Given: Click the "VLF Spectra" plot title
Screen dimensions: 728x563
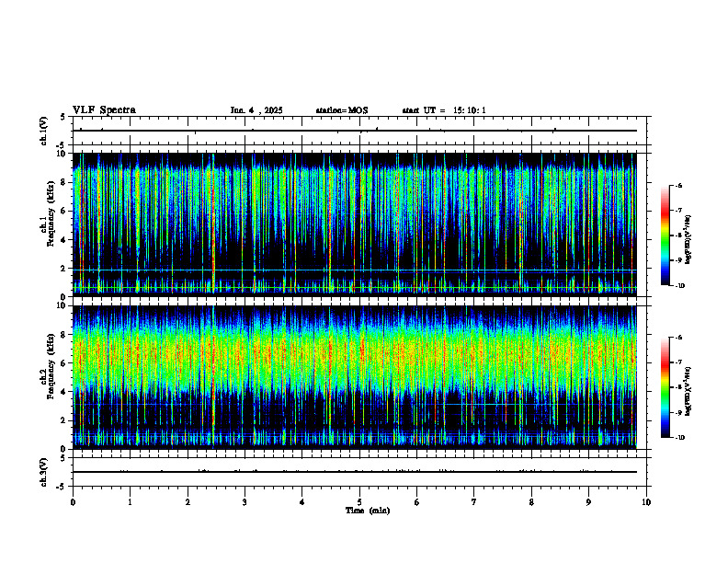Looking at the screenshot, I should pyautogui.click(x=104, y=110).
